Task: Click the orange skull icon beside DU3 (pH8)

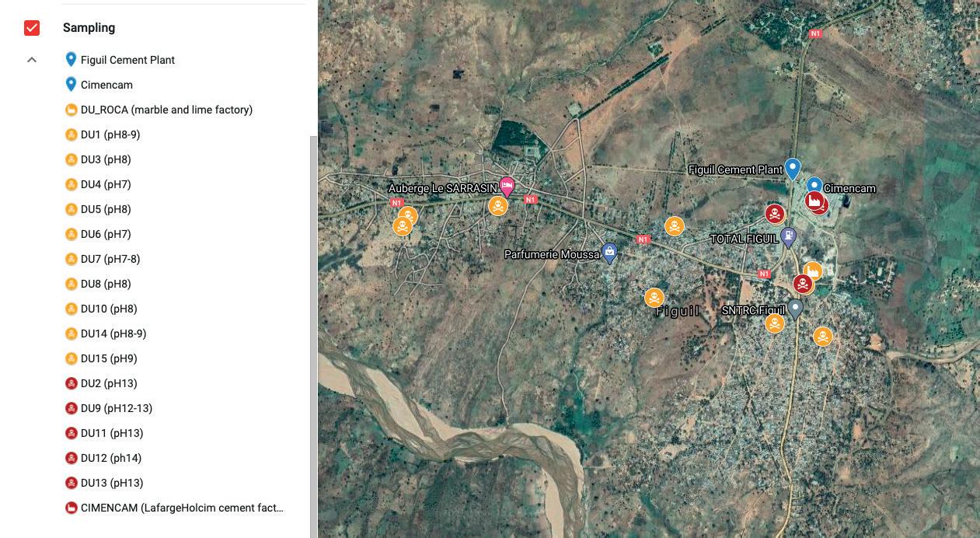Action: 71,159
